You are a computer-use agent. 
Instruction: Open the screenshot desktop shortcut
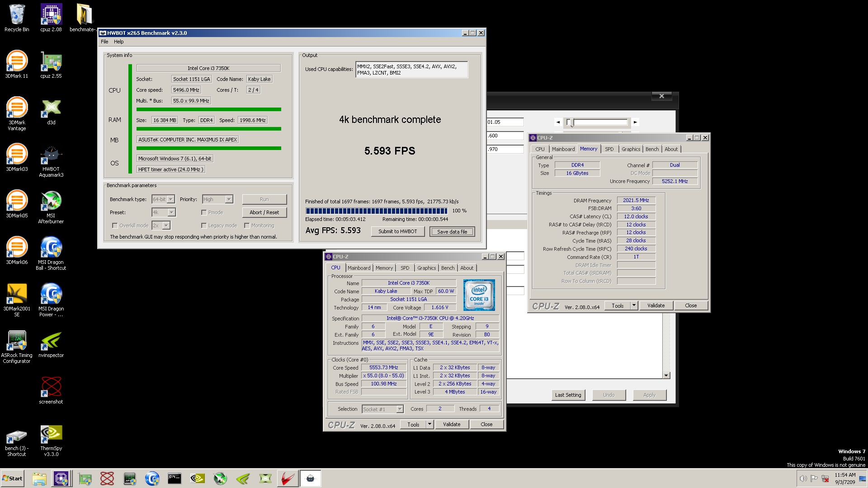pos(51,391)
